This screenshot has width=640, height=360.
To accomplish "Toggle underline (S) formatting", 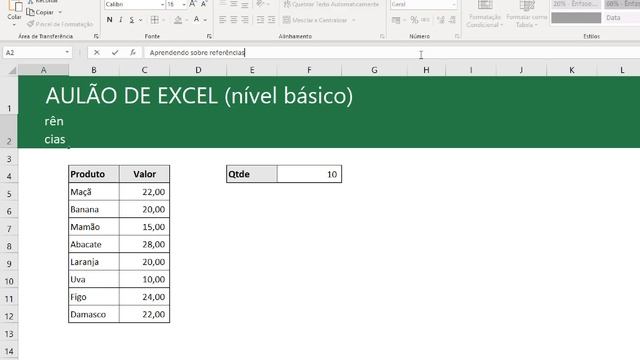I will pos(131,20).
